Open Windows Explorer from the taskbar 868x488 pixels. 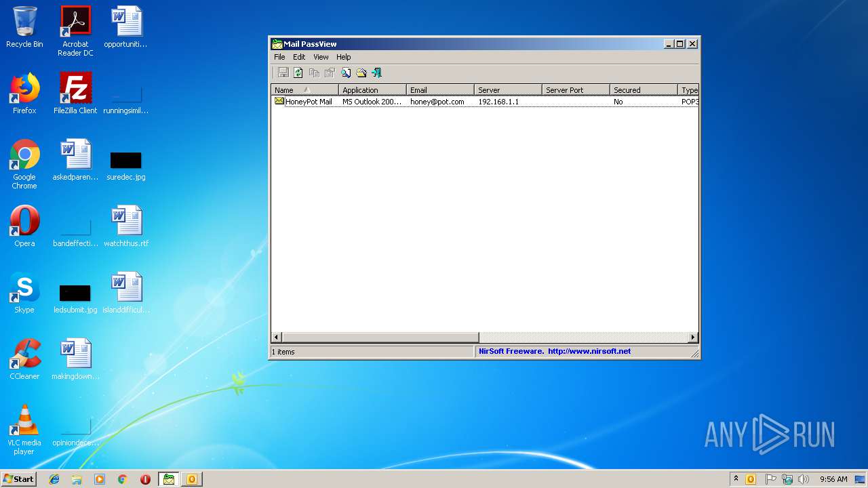coord(77,479)
